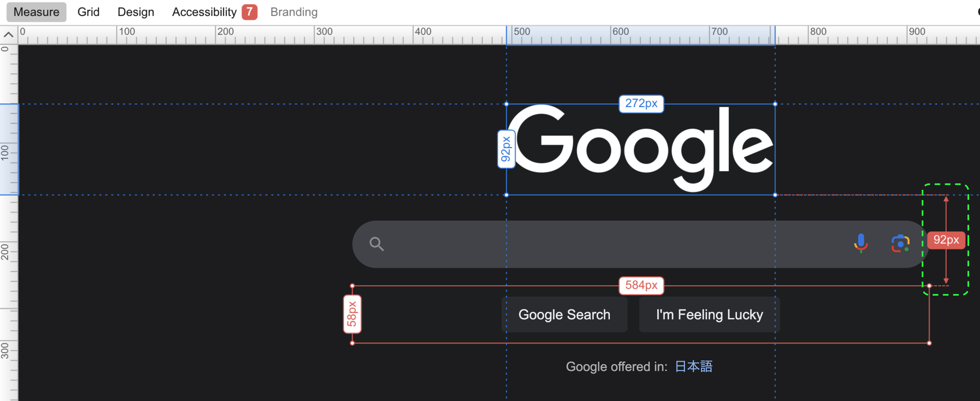Collapse rulers with the corner chevron
The image size is (980, 401).
[8, 35]
